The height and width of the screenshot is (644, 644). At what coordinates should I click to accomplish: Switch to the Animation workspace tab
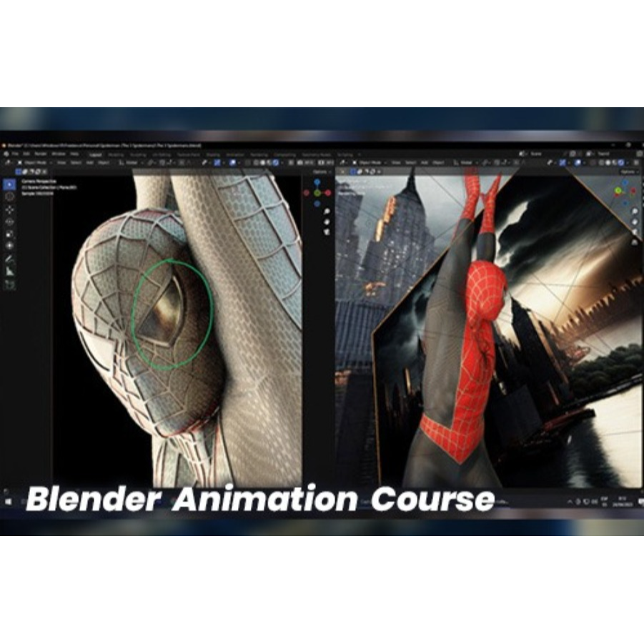[x=235, y=155]
